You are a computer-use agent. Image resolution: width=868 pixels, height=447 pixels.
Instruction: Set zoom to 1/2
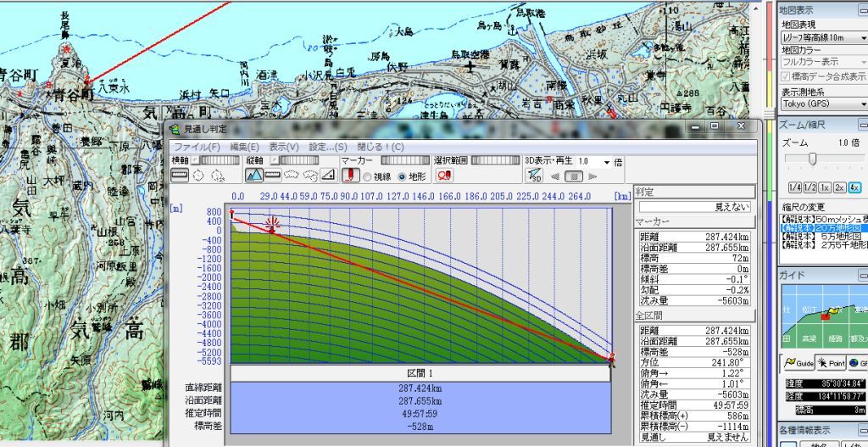pos(810,187)
